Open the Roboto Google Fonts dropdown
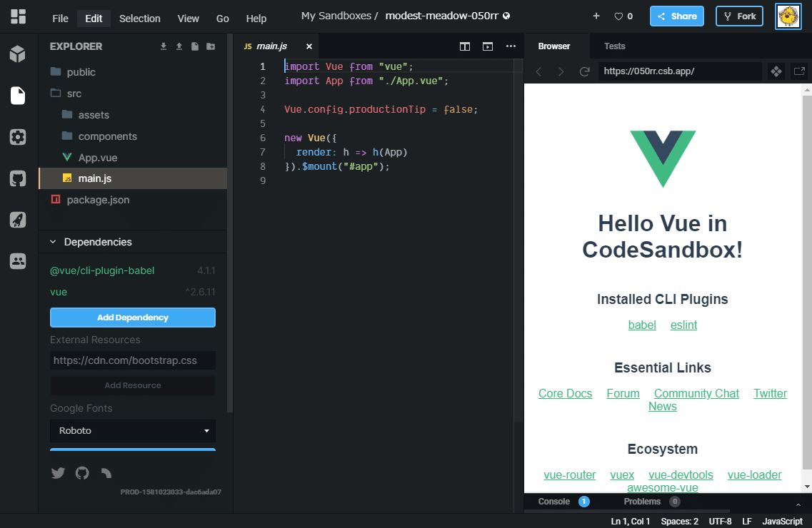 click(x=132, y=430)
